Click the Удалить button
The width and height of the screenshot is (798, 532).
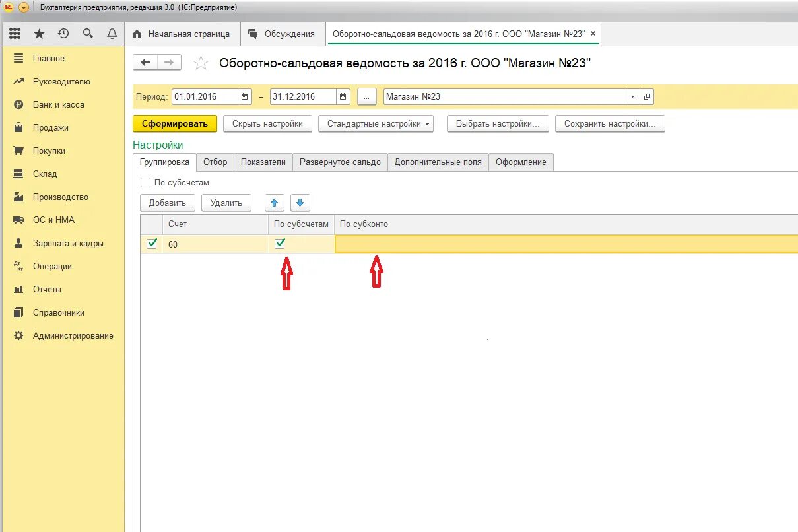tap(226, 203)
